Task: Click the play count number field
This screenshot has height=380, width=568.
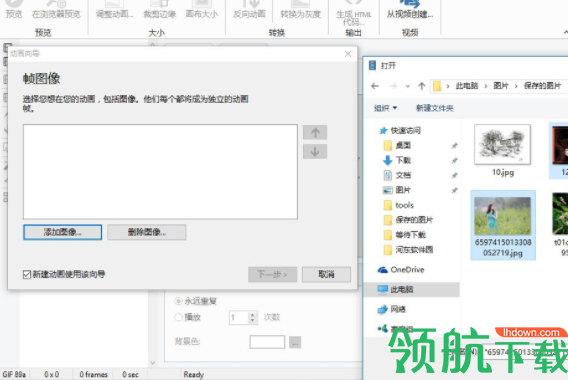Action: click(239, 318)
